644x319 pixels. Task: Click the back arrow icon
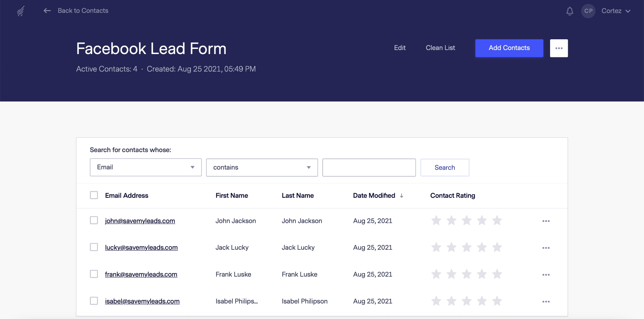point(47,11)
